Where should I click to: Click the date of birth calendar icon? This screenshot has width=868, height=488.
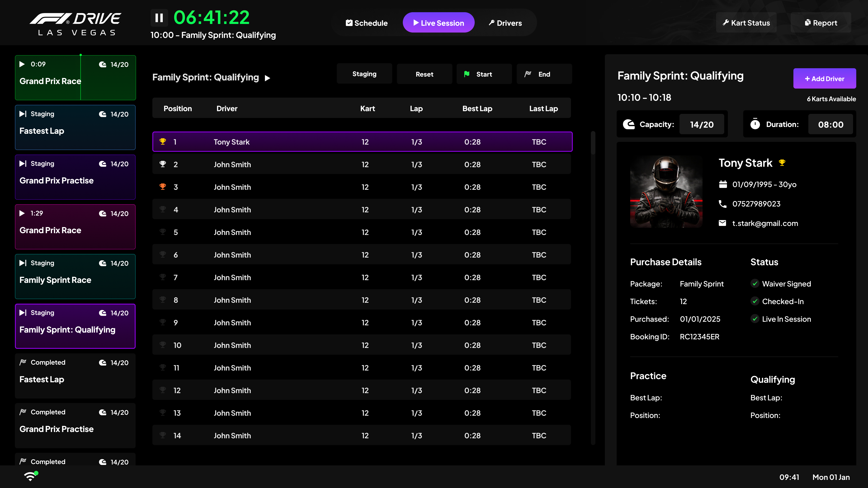point(723,184)
